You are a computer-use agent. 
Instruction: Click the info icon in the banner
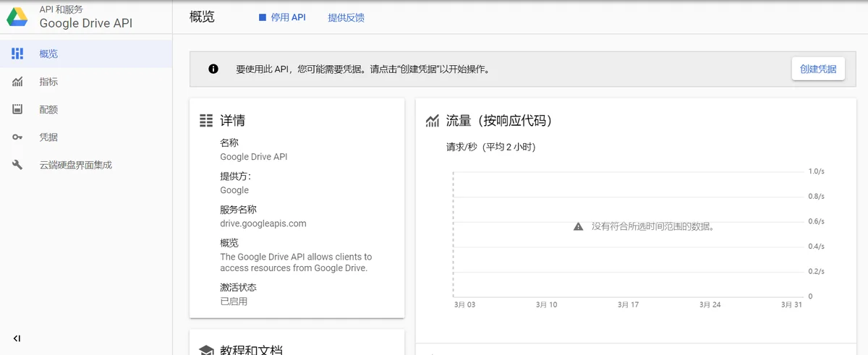pos(213,69)
